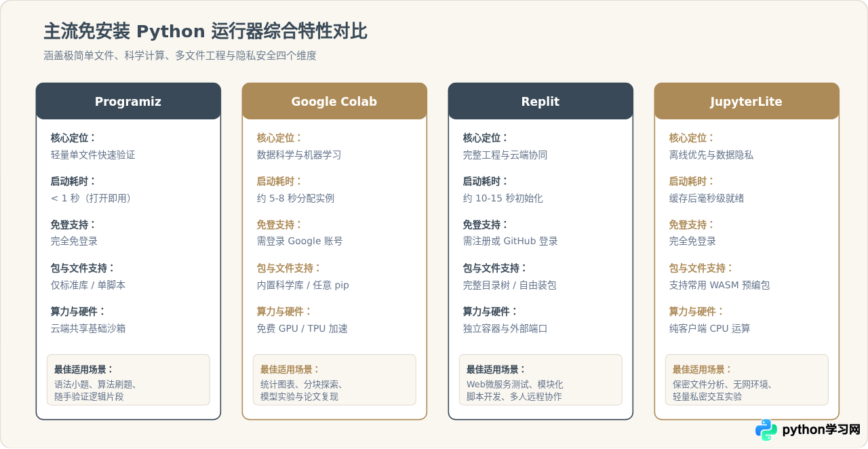The width and height of the screenshot is (868, 449).
Task: Click '约 5-8 秒分配实例' text
Action: click(x=296, y=198)
